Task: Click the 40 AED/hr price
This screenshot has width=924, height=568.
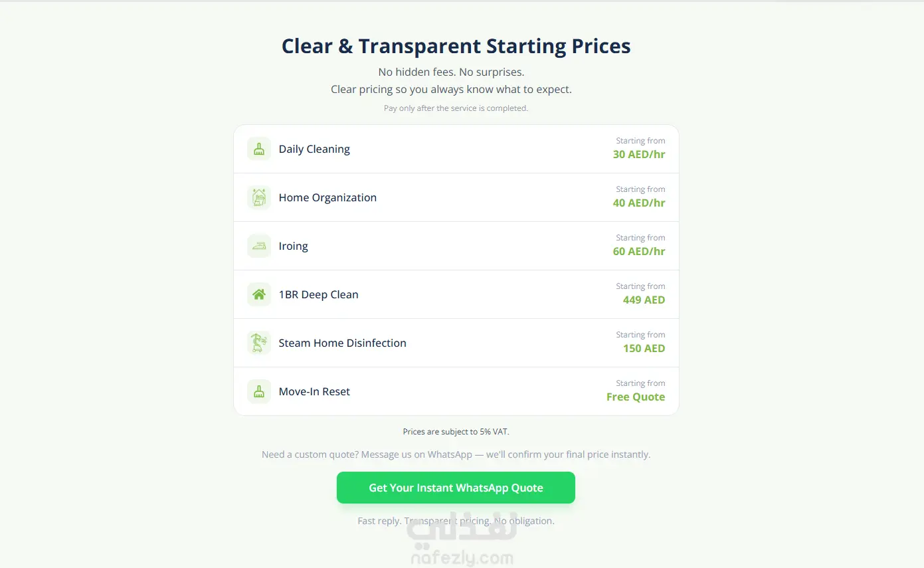Action: tap(639, 203)
